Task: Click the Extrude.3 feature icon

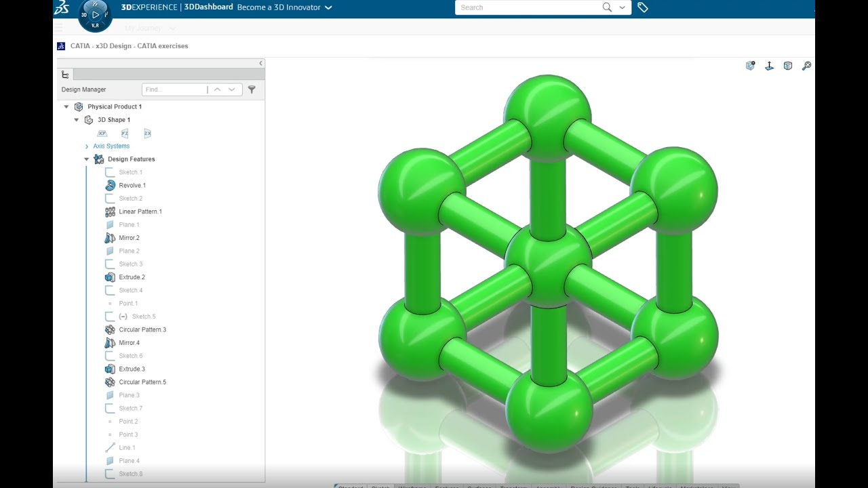Action: (x=110, y=369)
